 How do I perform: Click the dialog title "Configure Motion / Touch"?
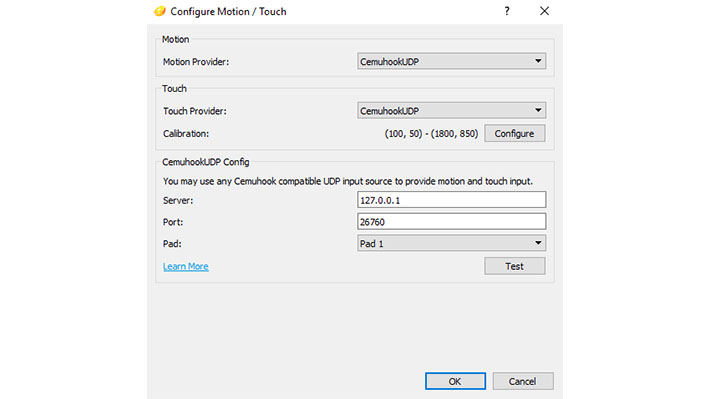coord(228,11)
